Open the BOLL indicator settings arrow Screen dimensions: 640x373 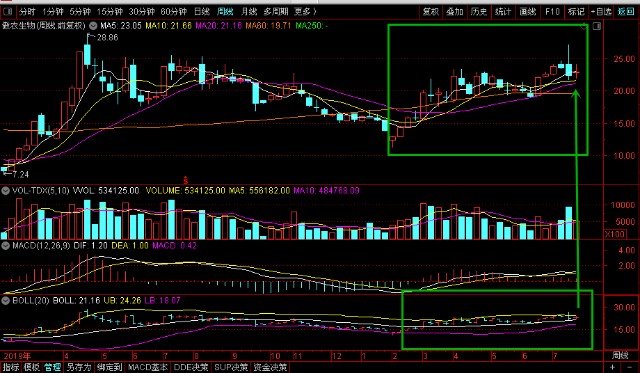click(x=5, y=301)
